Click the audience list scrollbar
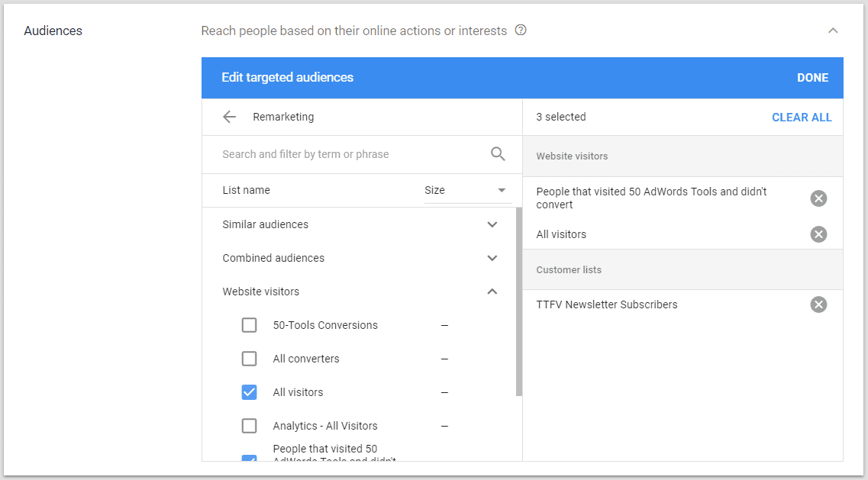The height and width of the screenshot is (480, 868). [x=518, y=301]
